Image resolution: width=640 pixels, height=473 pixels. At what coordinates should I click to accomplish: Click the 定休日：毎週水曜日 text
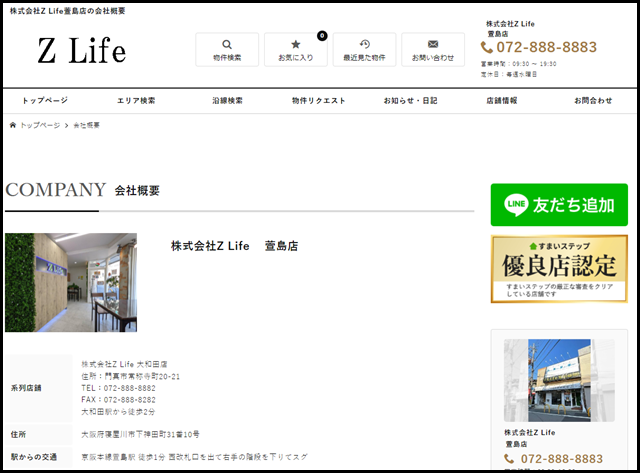click(x=509, y=74)
